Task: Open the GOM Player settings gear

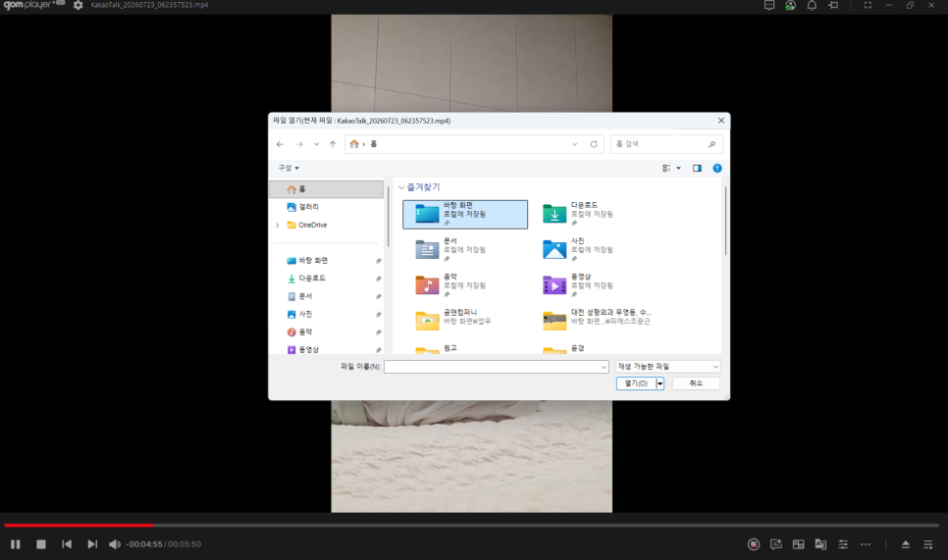Action: [78, 5]
